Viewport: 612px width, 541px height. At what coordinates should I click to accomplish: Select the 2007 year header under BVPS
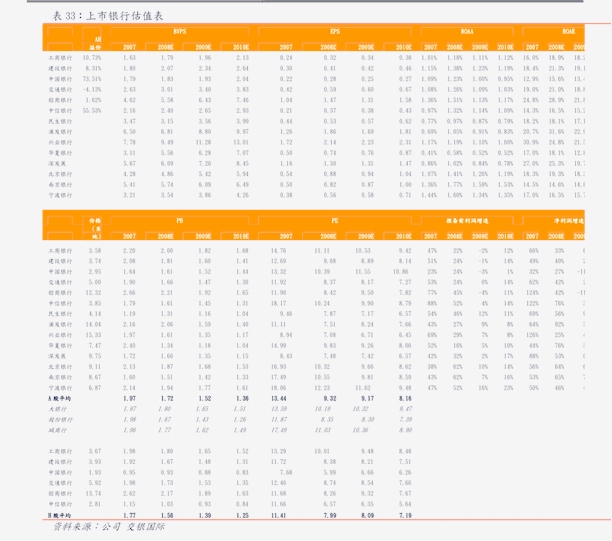tap(129, 46)
